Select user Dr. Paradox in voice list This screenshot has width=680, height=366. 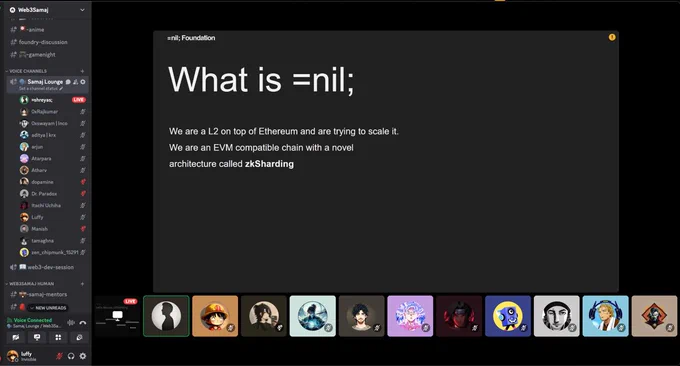click(x=44, y=193)
